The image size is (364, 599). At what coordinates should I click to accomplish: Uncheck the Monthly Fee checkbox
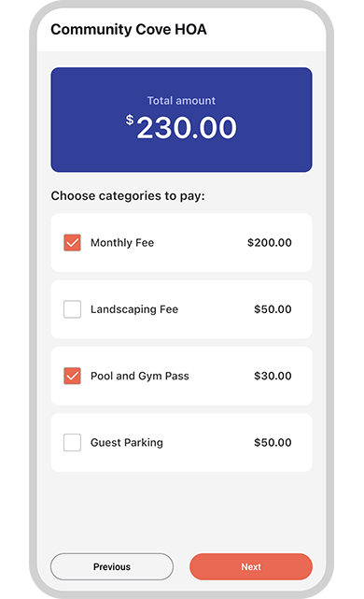point(72,243)
